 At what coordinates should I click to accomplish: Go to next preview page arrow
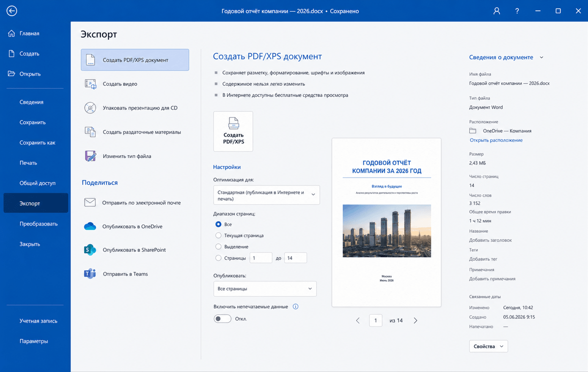coord(416,321)
